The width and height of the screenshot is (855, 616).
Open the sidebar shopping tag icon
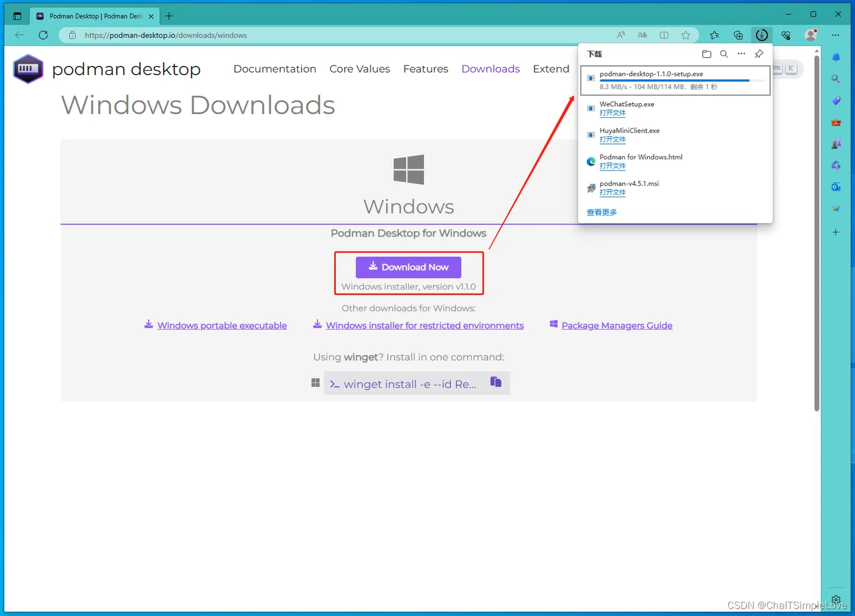(836, 101)
